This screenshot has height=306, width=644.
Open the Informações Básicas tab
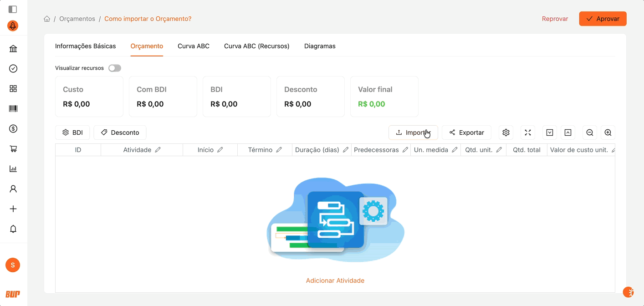click(x=86, y=46)
